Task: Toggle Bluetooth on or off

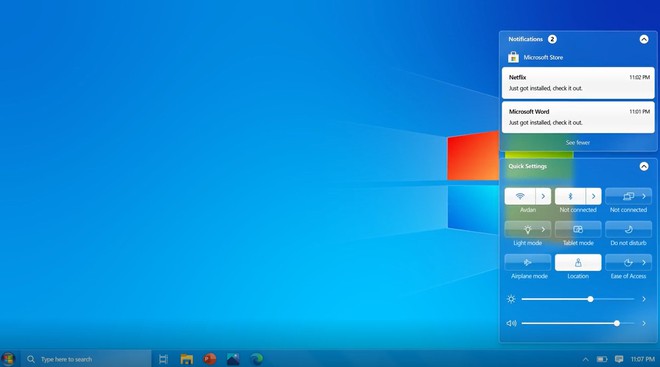Action: 570,196
